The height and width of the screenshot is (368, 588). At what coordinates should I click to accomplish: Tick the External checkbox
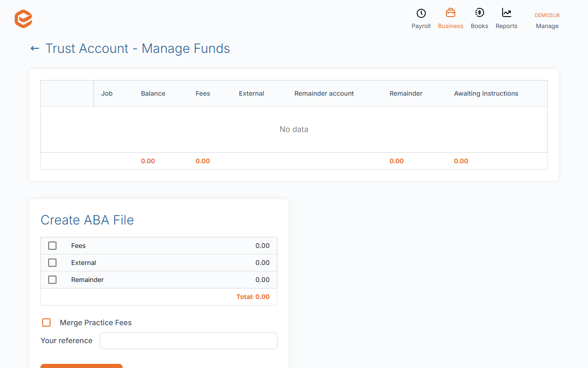click(x=52, y=263)
